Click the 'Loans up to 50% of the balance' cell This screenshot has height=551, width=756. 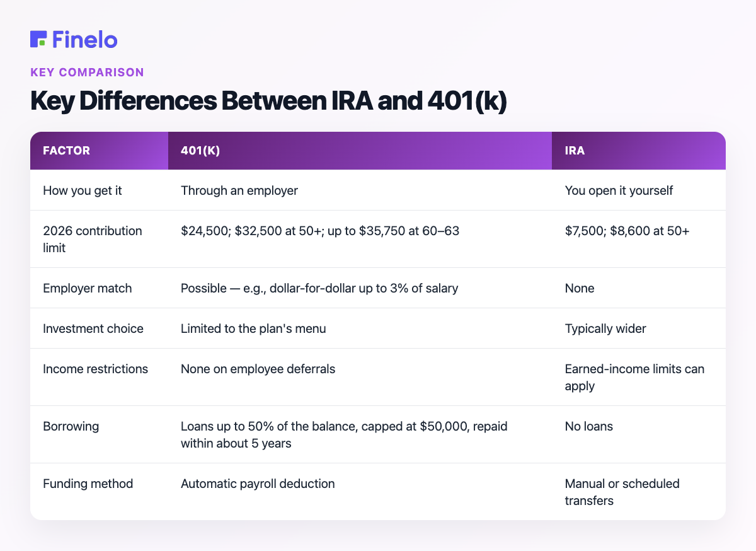pos(360,434)
